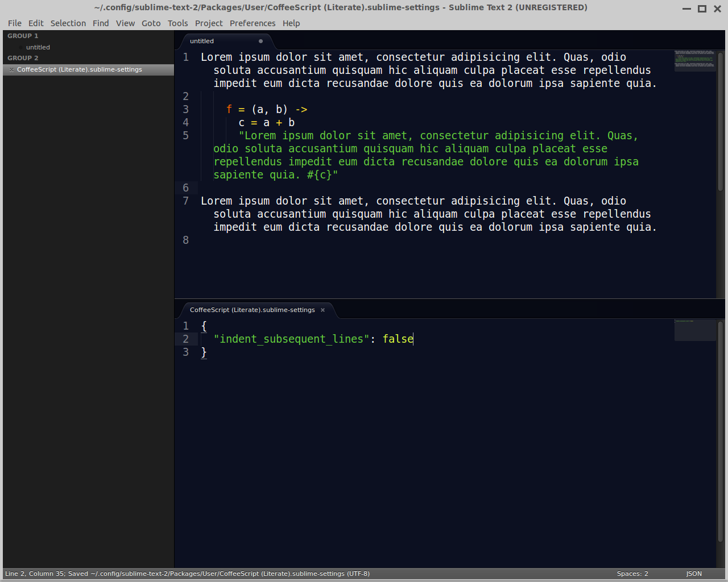Image resolution: width=728 pixels, height=582 pixels.
Task: Close the CoffeeScript (Literate).sublime-settings tab
Action: [322, 310]
